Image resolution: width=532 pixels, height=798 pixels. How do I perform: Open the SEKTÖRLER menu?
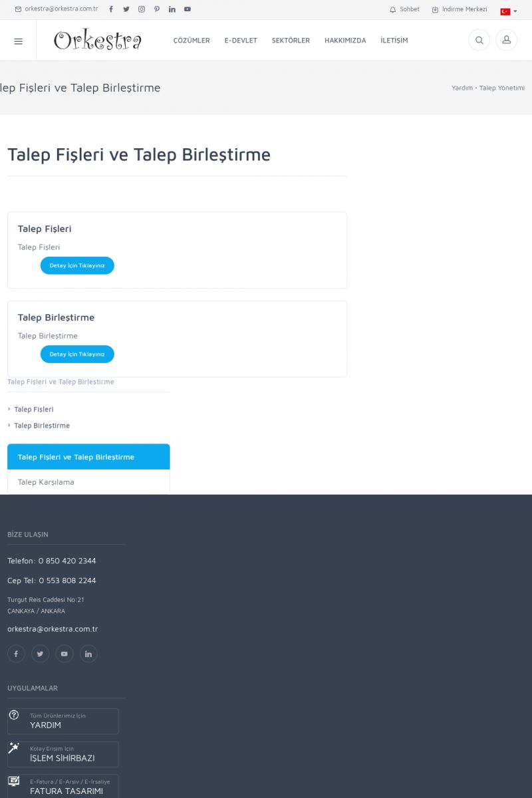pos(291,41)
